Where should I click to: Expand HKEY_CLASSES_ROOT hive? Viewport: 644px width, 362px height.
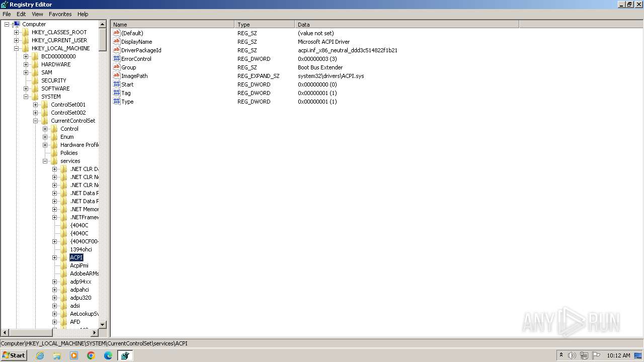(17, 32)
